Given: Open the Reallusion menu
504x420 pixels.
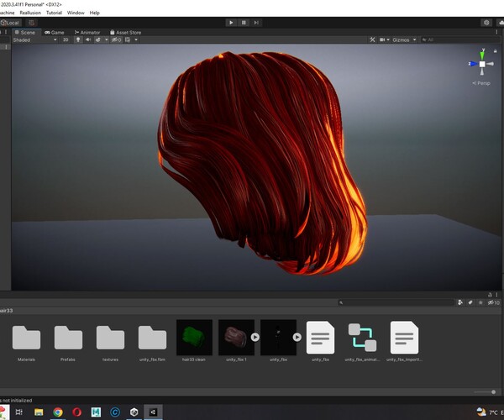Looking at the screenshot, I should [x=30, y=13].
